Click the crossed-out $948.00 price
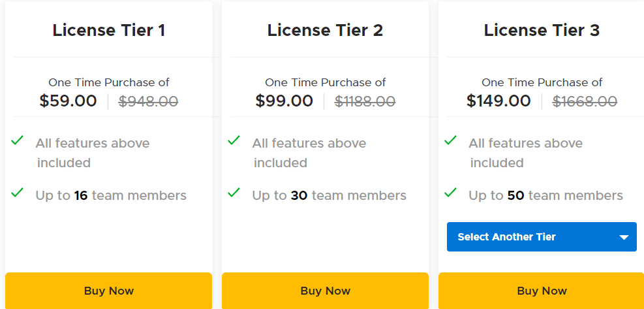Screen dimensions: 644x309 click(x=148, y=101)
